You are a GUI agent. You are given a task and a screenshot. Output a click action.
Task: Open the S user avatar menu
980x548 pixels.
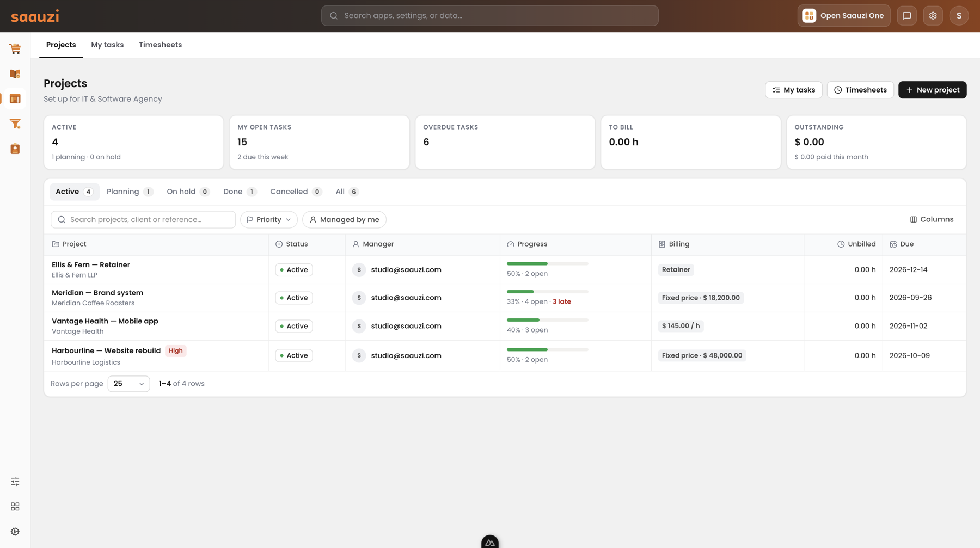959,16
